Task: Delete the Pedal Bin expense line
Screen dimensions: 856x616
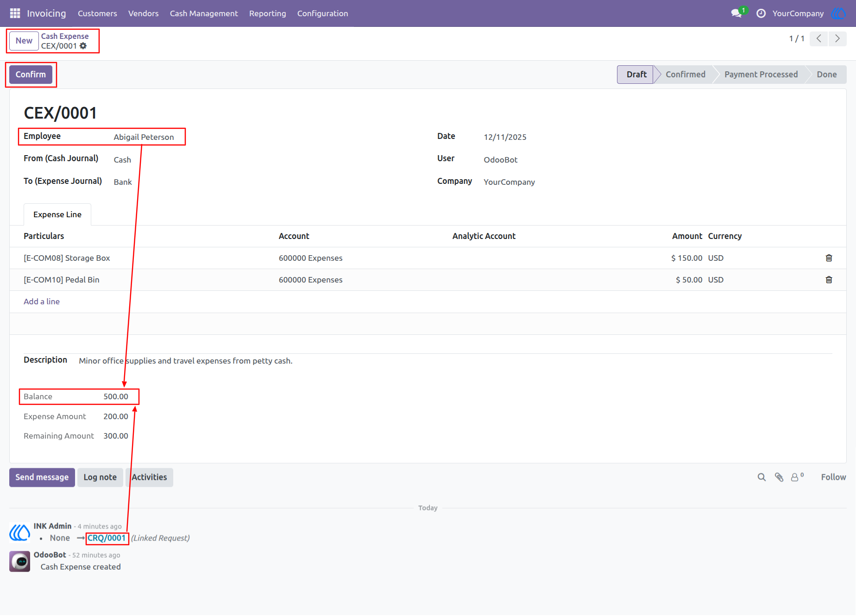Action: point(829,280)
